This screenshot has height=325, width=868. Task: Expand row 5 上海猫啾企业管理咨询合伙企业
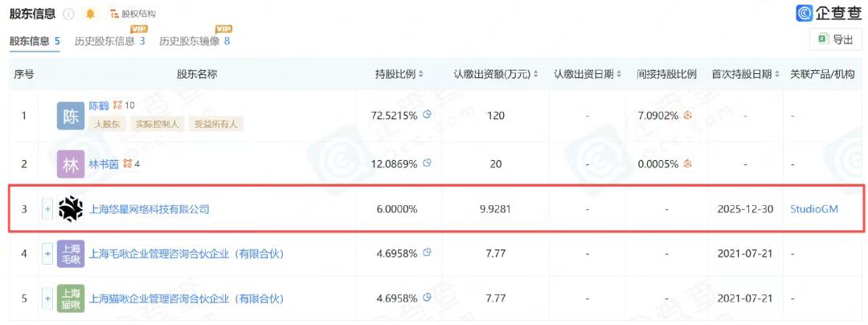[x=47, y=299]
